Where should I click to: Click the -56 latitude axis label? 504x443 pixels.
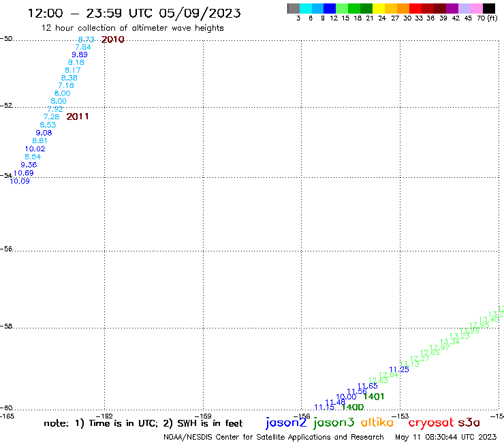6,249
